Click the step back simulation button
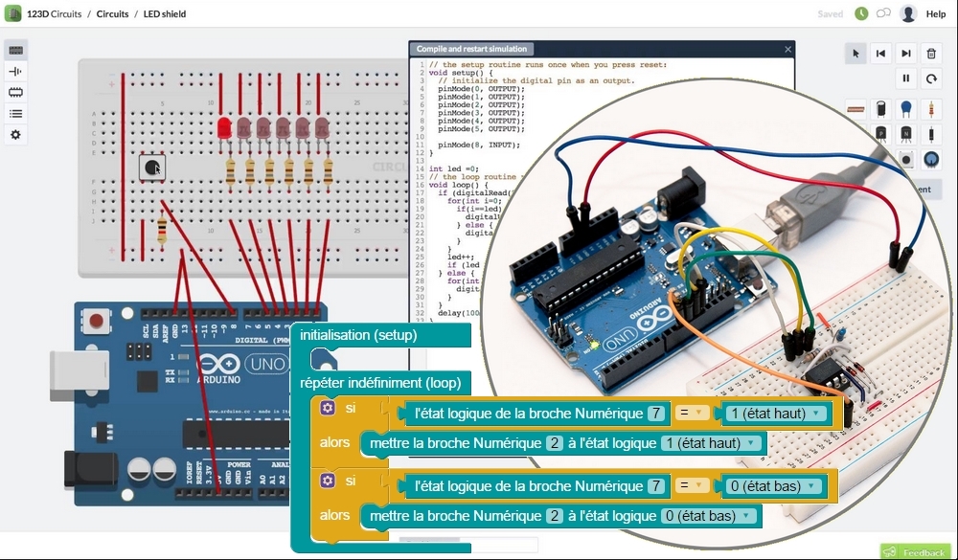Image resolution: width=958 pixels, height=560 pixels. [x=880, y=54]
